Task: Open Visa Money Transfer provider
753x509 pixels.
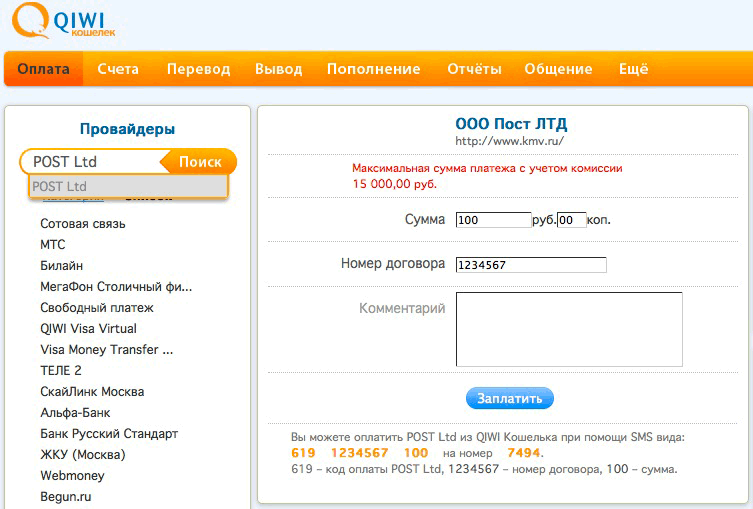Action: (x=107, y=350)
